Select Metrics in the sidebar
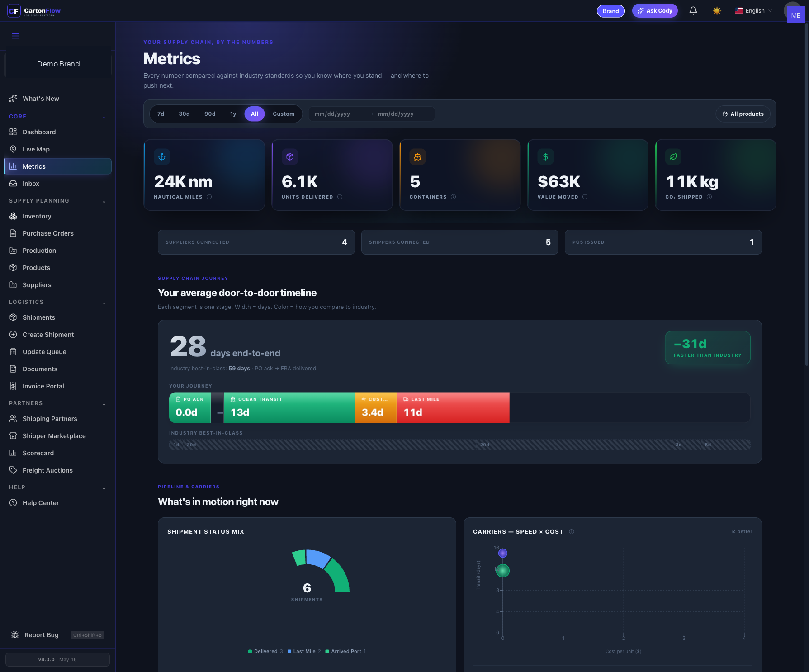 tap(57, 166)
